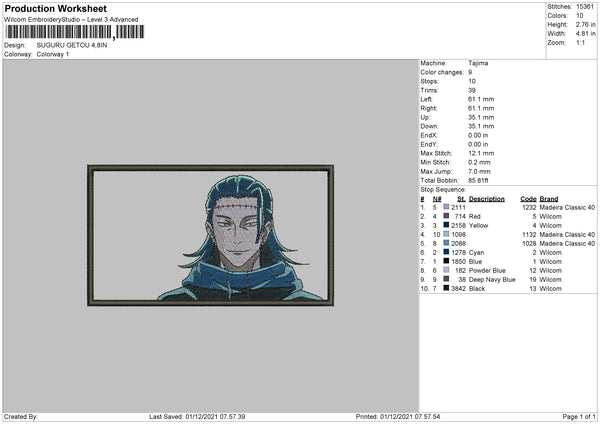The height and width of the screenshot is (424, 600).
Task: Select the medium blue swatch for code 1028
Action: click(x=446, y=243)
